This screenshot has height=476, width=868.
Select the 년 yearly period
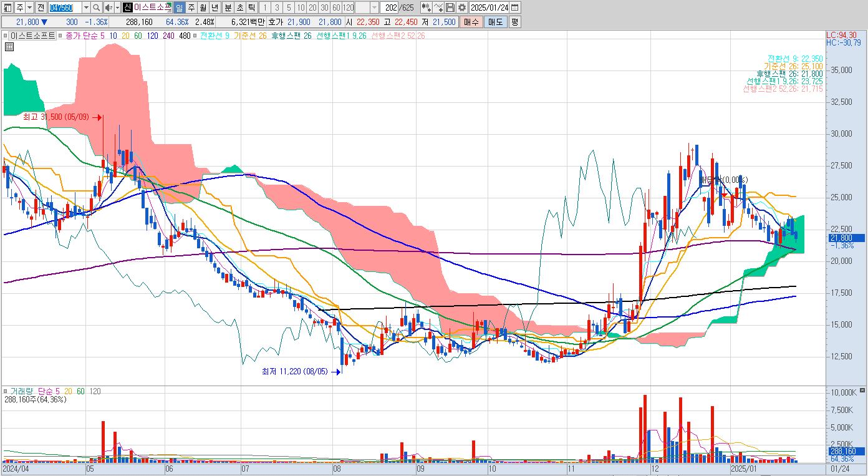click(x=215, y=7)
